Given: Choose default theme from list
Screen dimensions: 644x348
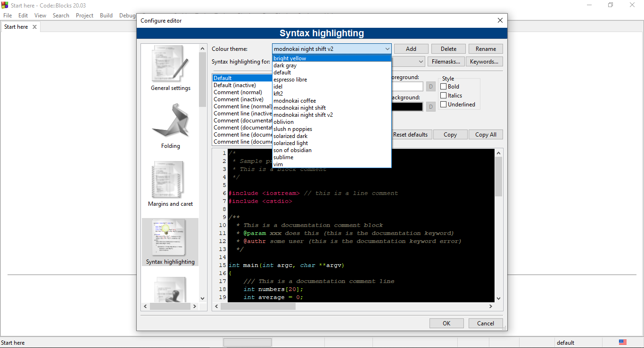Looking at the screenshot, I should point(332,73).
